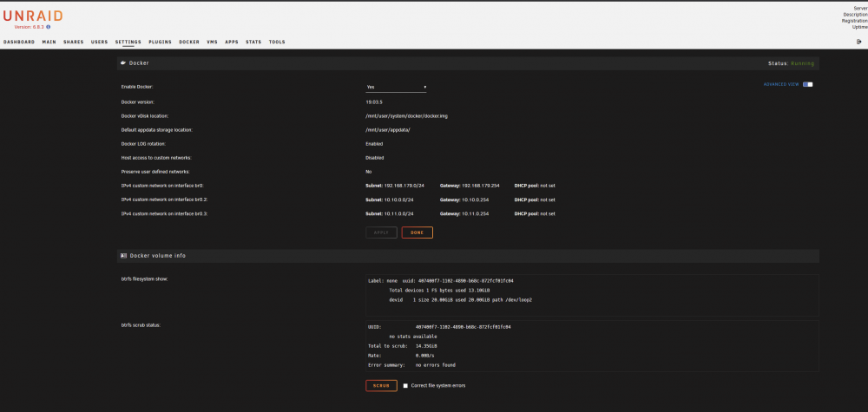Open the Enable Docker dropdown
The image size is (868, 412).
coord(396,87)
